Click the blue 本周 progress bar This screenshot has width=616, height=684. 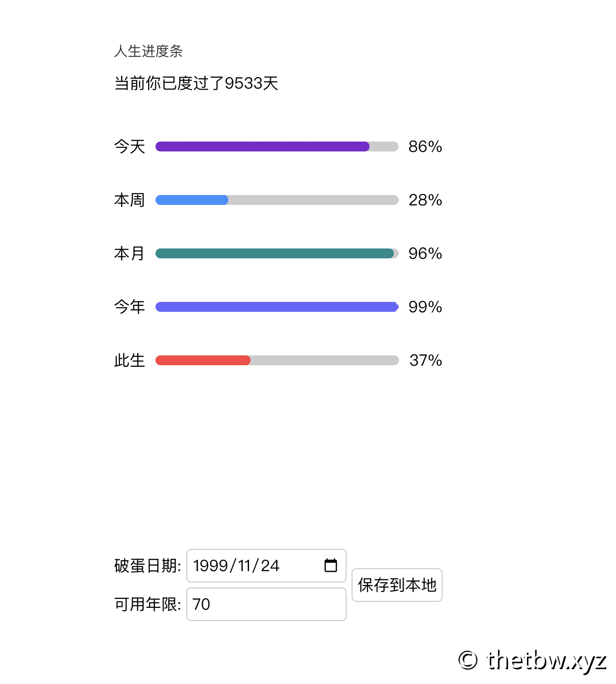click(x=277, y=200)
